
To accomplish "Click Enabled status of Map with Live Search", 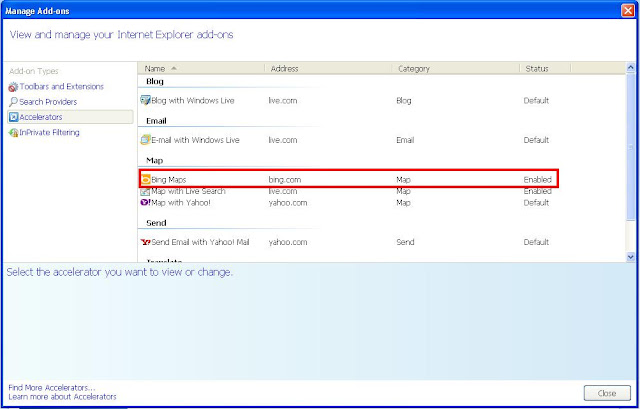I will [x=538, y=191].
